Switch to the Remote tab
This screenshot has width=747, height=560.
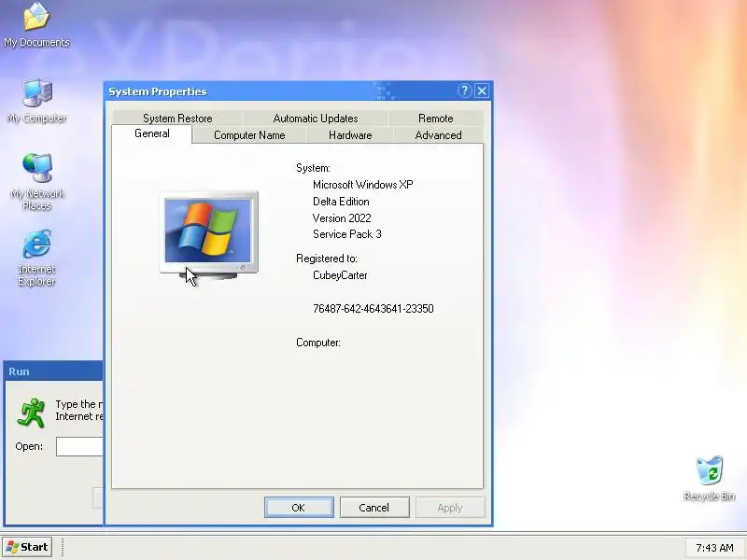click(435, 119)
